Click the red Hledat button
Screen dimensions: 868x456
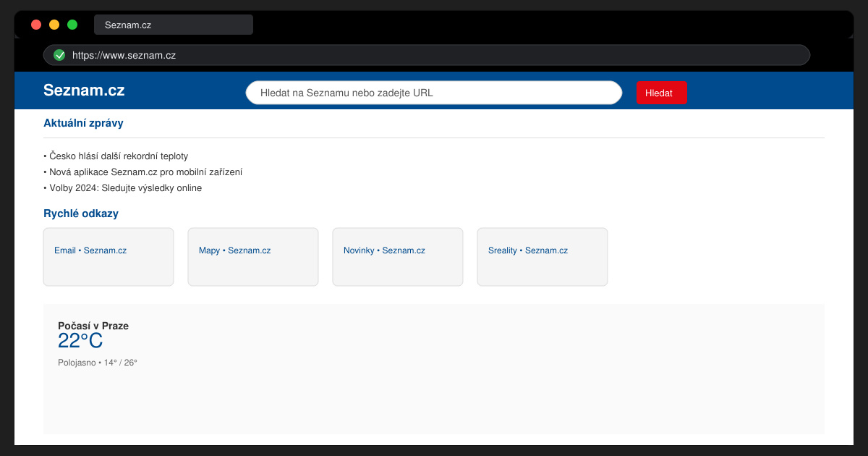661,93
